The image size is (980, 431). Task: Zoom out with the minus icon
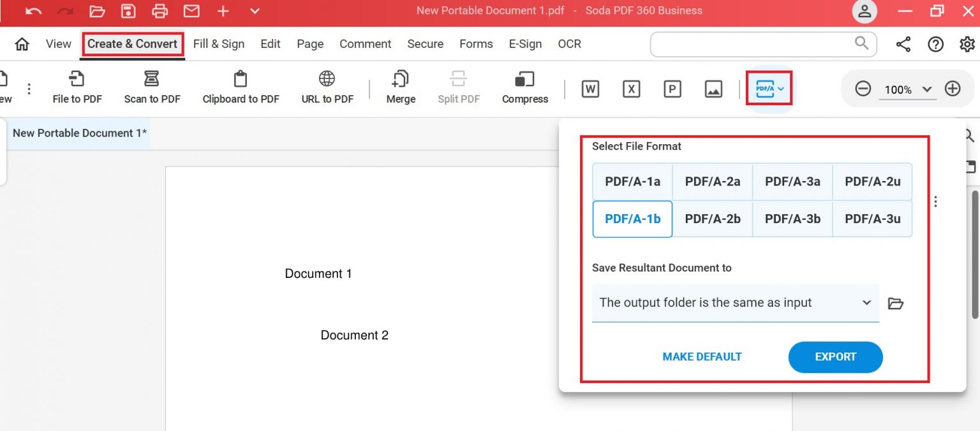(x=863, y=89)
